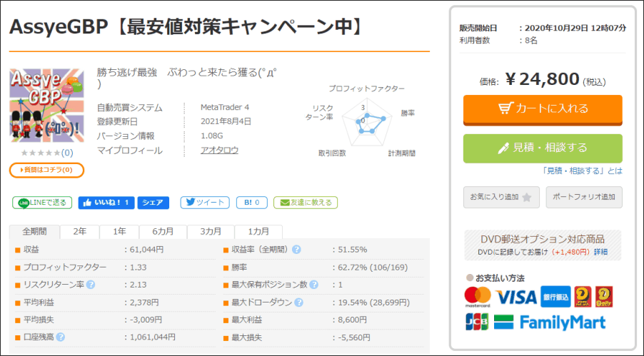Click AssyeGBP product title heading
The width and height of the screenshot is (644, 356).
pyautogui.click(x=187, y=27)
